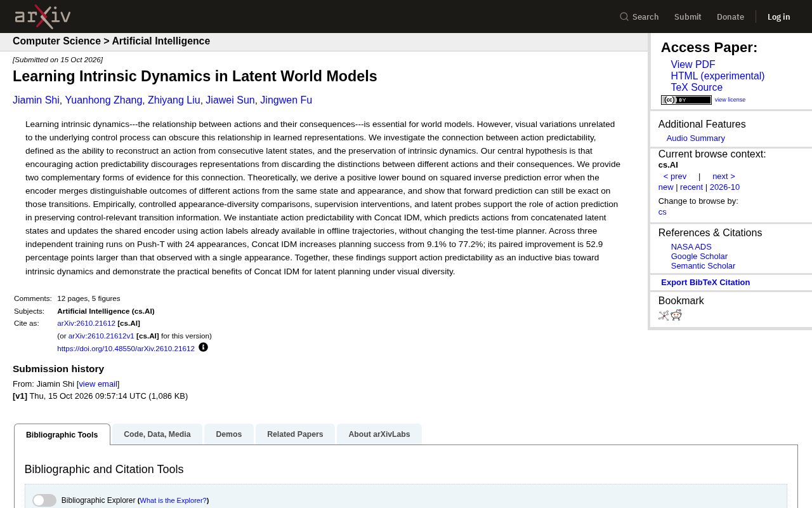Screen dimensions: 812x508
Task: Click the Log in button
Action: (x=778, y=17)
